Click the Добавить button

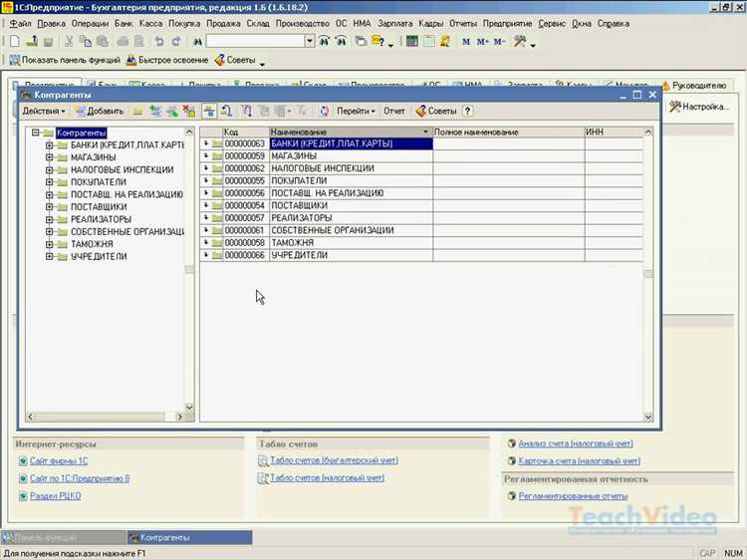coord(100,111)
